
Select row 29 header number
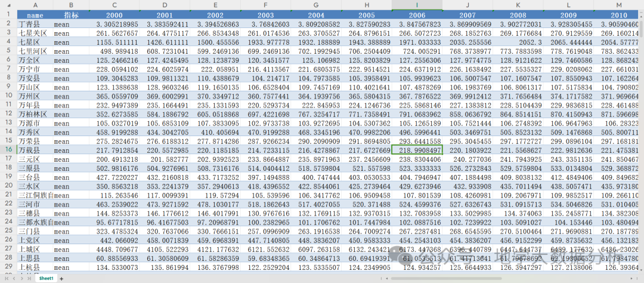tap(8, 266)
